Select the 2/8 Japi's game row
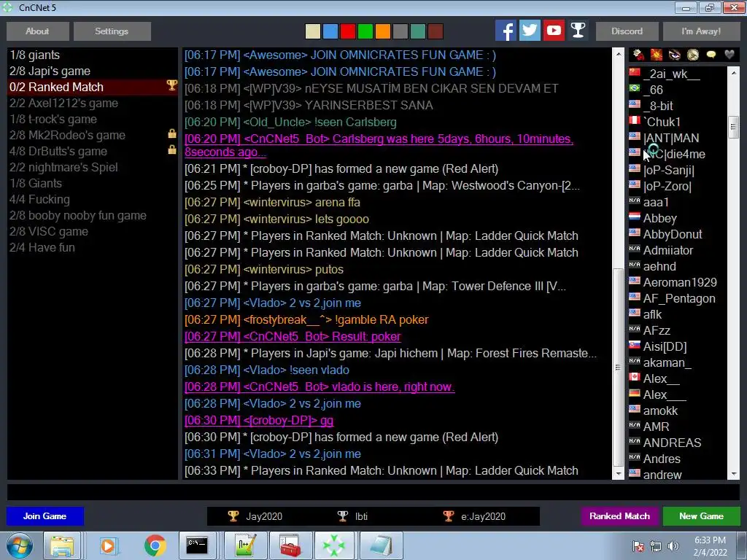747x560 pixels. pos(93,71)
